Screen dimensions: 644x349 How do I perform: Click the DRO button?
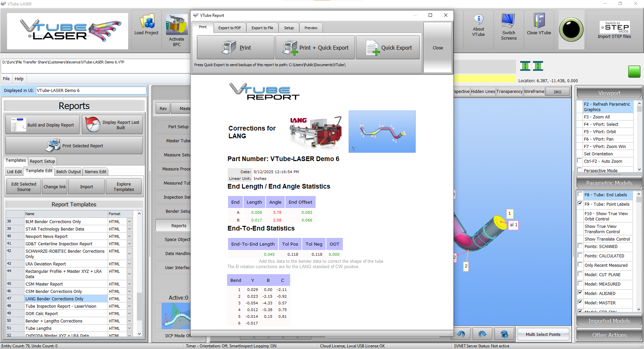coord(557,92)
